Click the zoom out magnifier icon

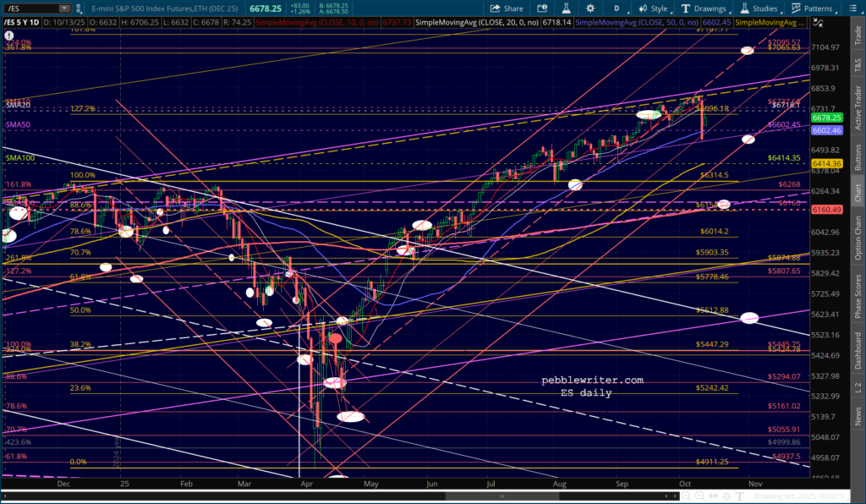pyautogui.click(x=687, y=496)
